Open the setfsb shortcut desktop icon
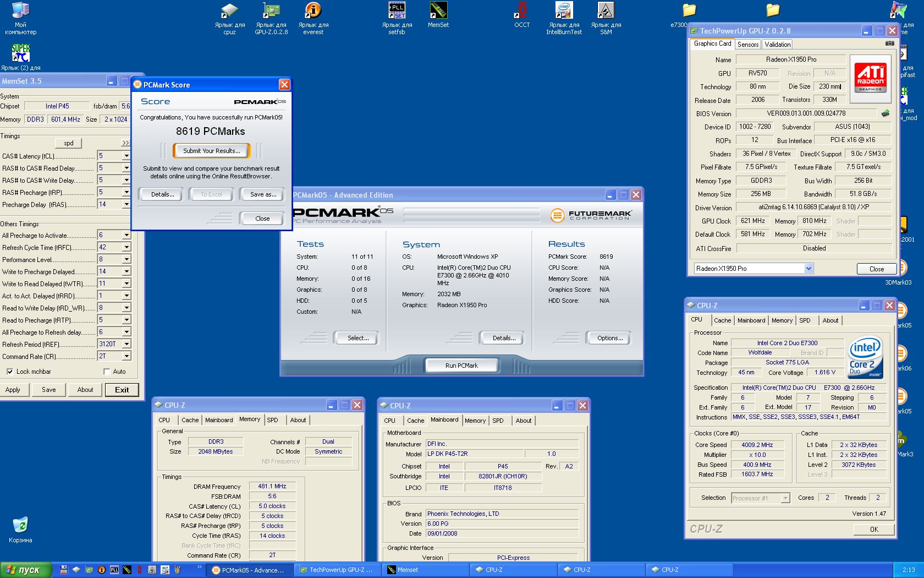The height and width of the screenshot is (578, 924). tap(397, 18)
